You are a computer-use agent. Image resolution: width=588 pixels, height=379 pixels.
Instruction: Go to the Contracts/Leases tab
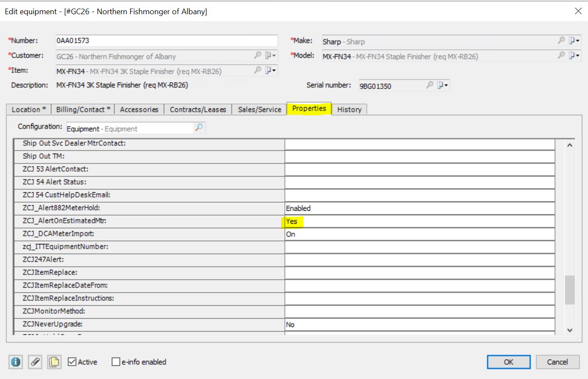tap(198, 109)
